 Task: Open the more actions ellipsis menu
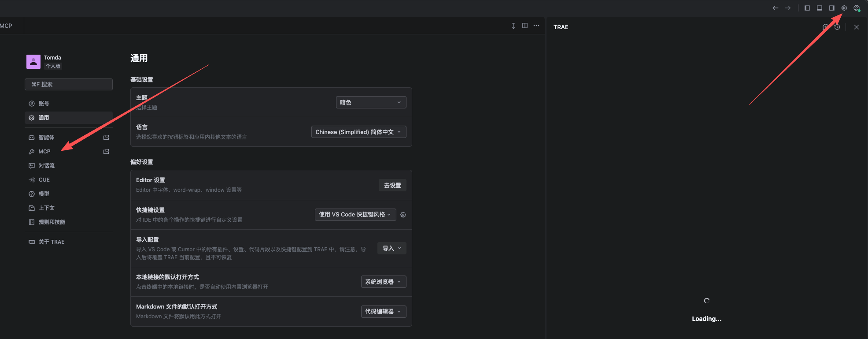[x=536, y=26]
